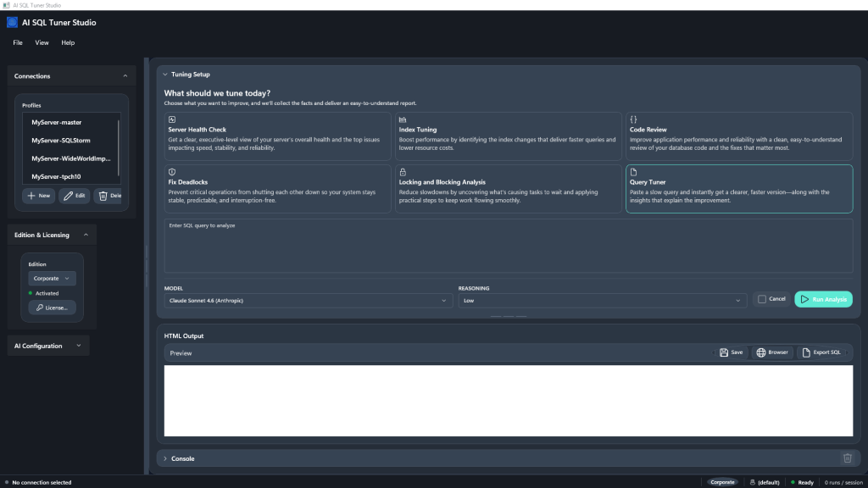Click the Code Review braces icon

[633, 119]
